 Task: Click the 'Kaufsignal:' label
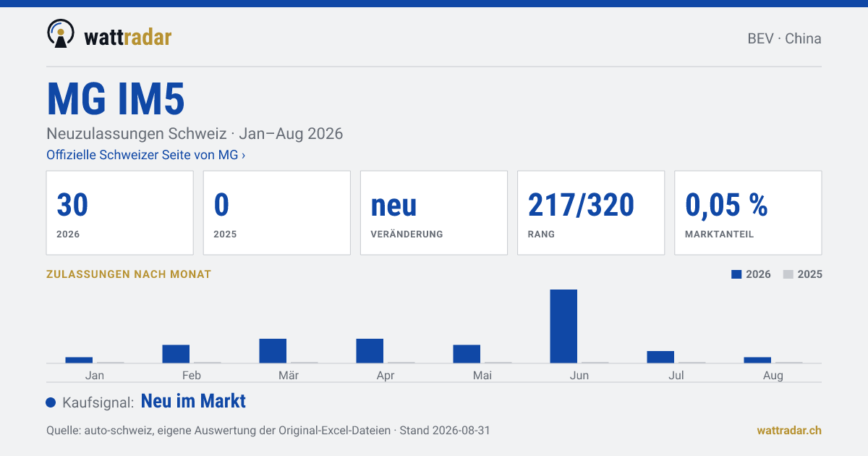pyautogui.click(x=98, y=402)
